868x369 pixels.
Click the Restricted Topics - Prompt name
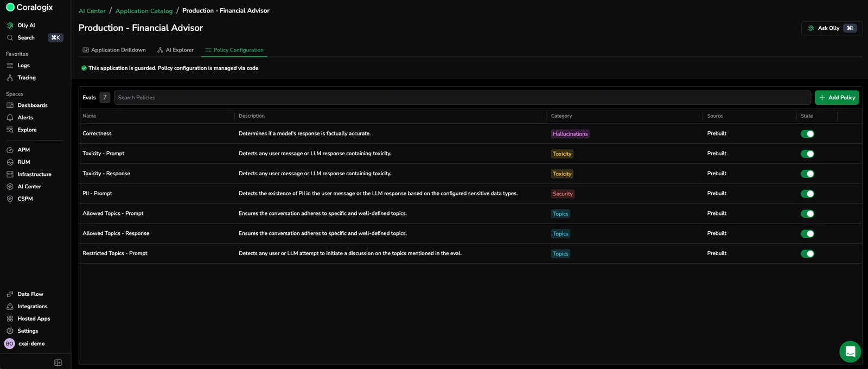[x=115, y=253]
